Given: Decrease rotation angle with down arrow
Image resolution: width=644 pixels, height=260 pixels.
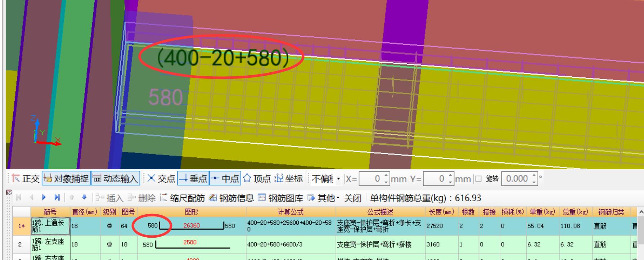Looking at the screenshot, I should click(534, 182).
